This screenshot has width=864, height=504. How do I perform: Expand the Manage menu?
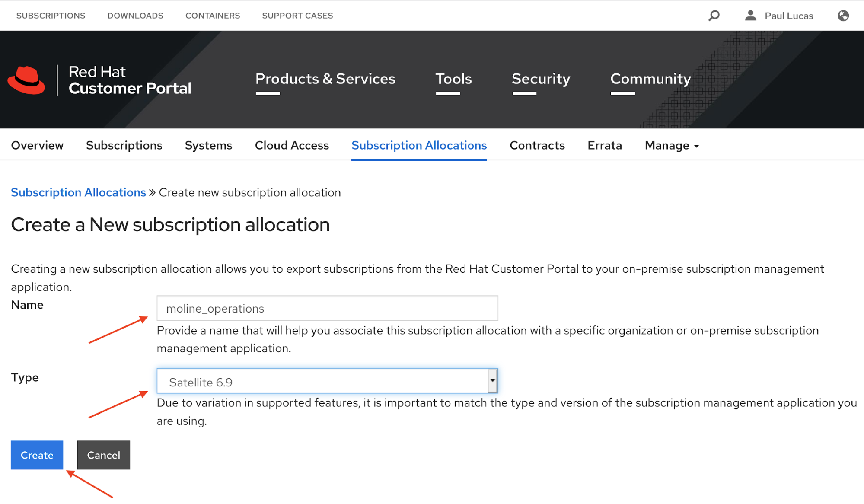[671, 146]
